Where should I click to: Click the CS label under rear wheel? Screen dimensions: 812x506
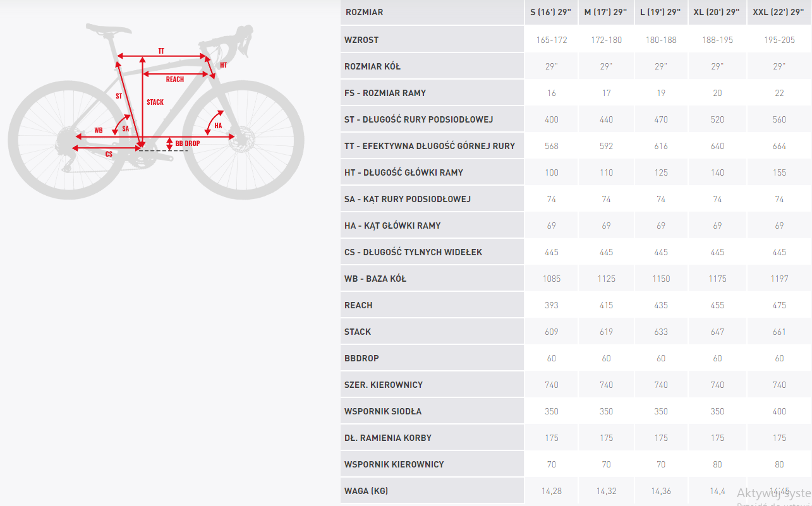109,154
